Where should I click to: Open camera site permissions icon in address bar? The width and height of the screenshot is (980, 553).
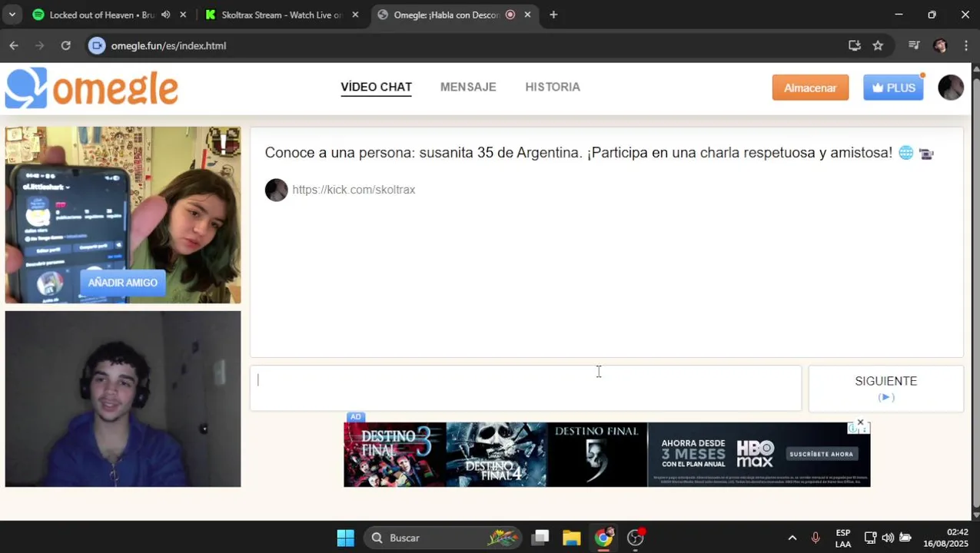click(x=96, y=45)
